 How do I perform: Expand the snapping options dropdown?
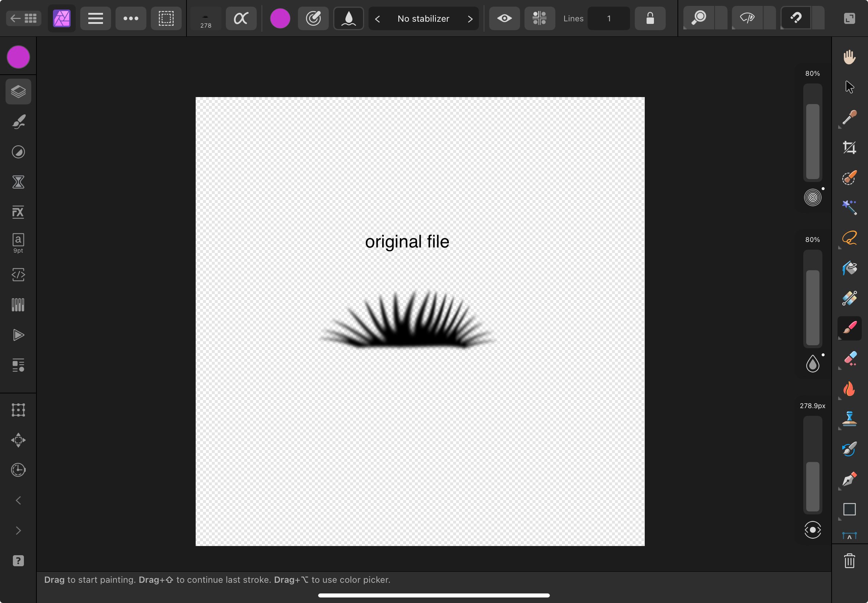(818, 18)
